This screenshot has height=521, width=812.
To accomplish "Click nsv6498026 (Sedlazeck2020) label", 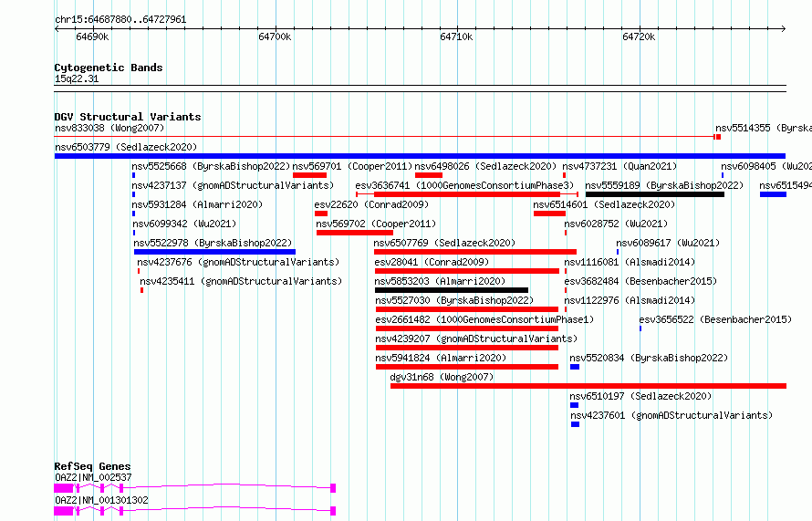I will (485, 166).
